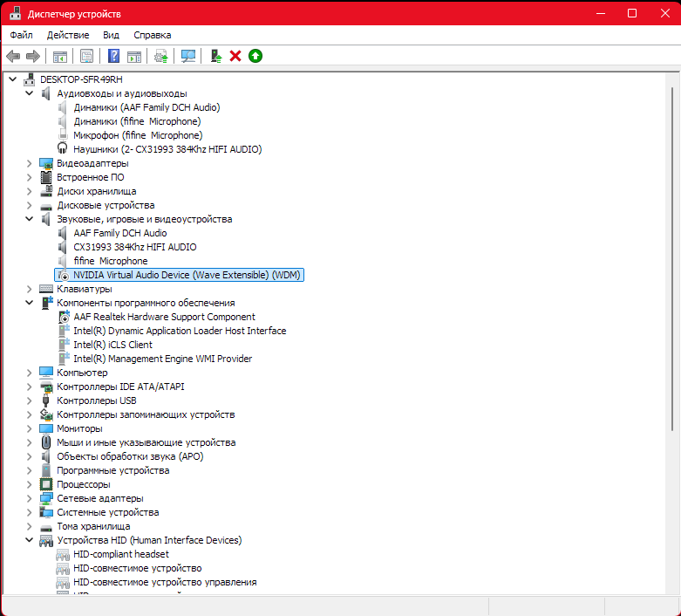Click the green arrow enable device icon
The width and height of the screenshot is (681, 616).
[x=255, y=56]
